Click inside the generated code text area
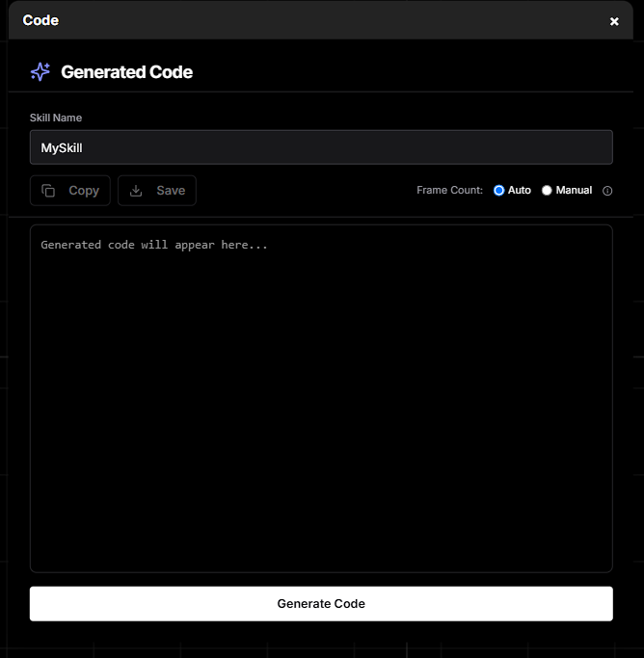The height and width of the screenshot is (658, 644). coord(321,399)
